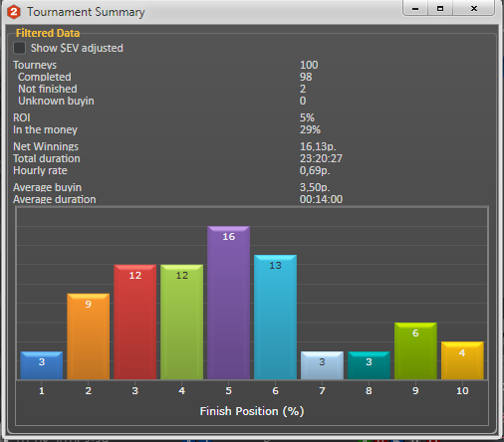Click the Hourly rate value 0,69p.
Viewport: 504px width, 442px height.
(x=315, y=170)
